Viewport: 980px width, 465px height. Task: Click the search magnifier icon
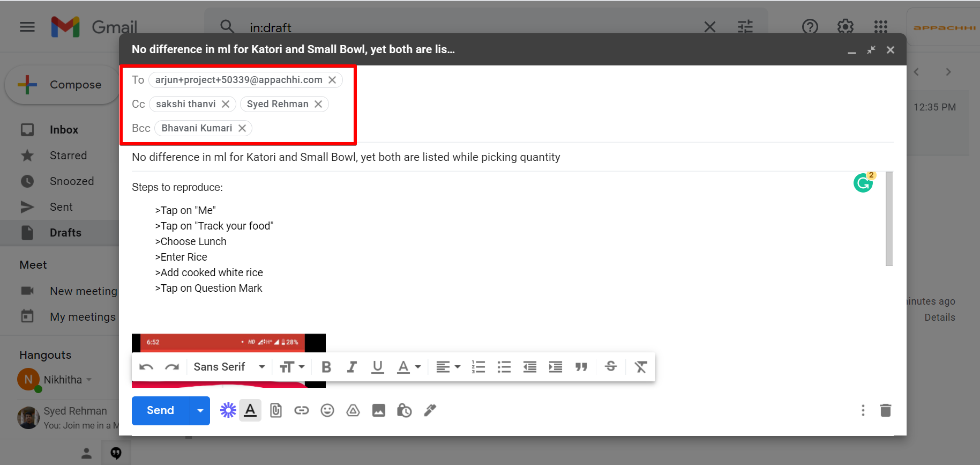(227, 27)
